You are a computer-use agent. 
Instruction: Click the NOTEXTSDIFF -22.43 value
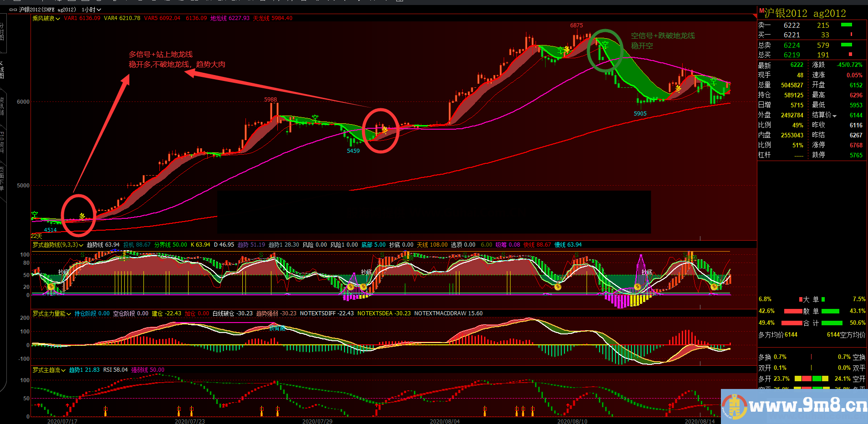[x=327, y=314]
